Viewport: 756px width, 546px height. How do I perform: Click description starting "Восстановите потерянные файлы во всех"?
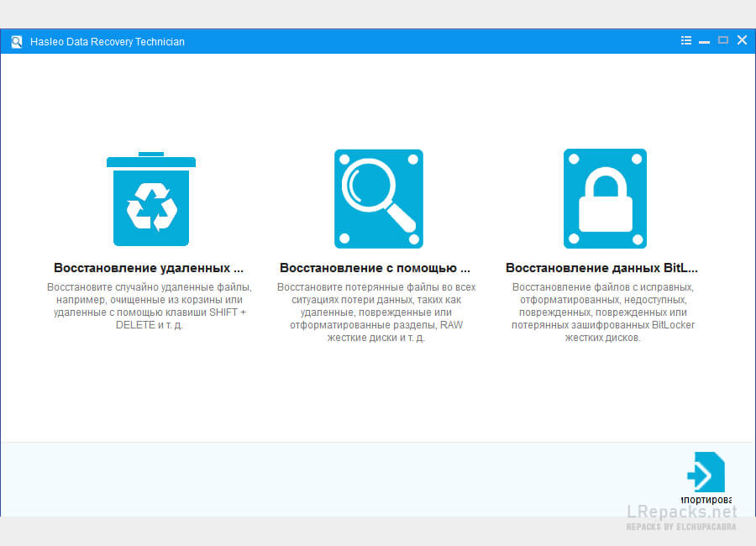(376, 312)
